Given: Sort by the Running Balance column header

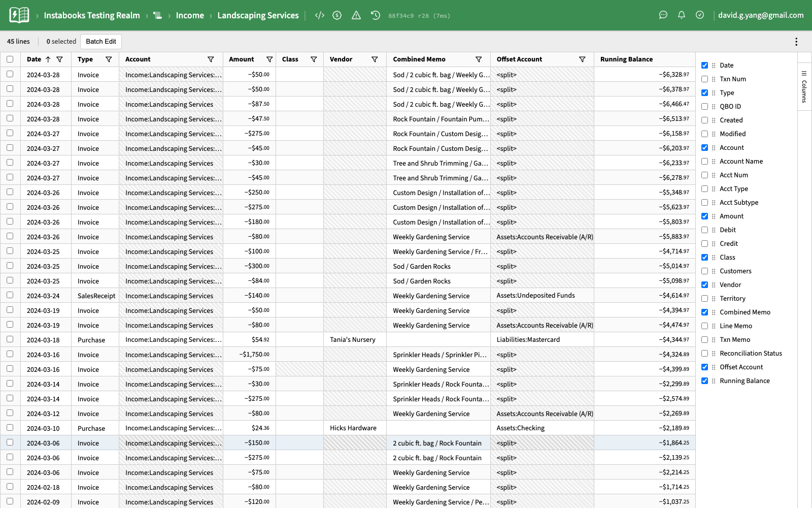Looking at the screenshot, I should coord(626,59).
